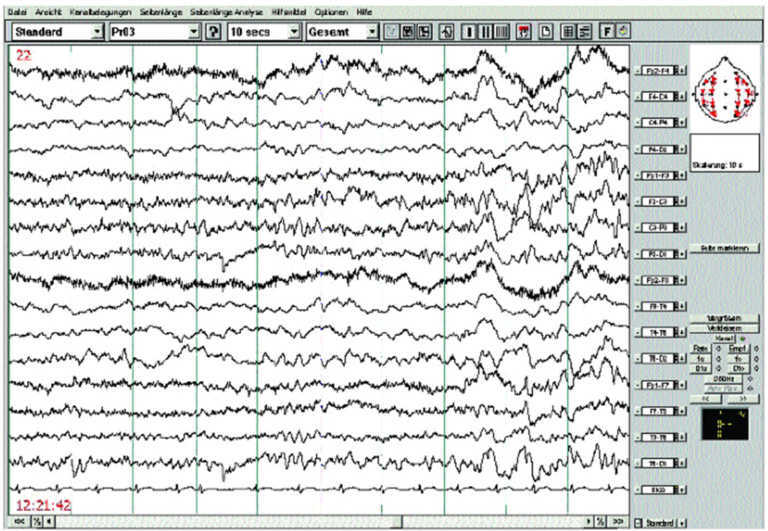Click the Kanal button
The height and width of the screenshot is (531, 768).
(724, 338)
